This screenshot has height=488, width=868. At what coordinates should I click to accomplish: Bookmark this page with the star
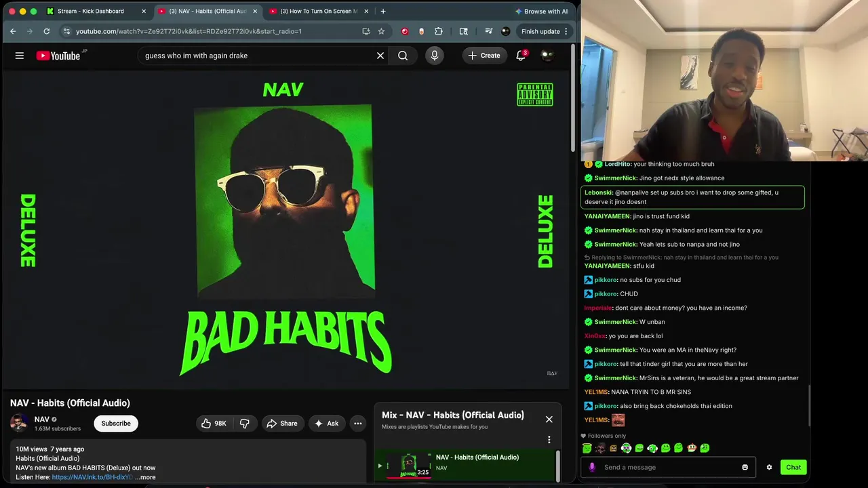point(381,31)
